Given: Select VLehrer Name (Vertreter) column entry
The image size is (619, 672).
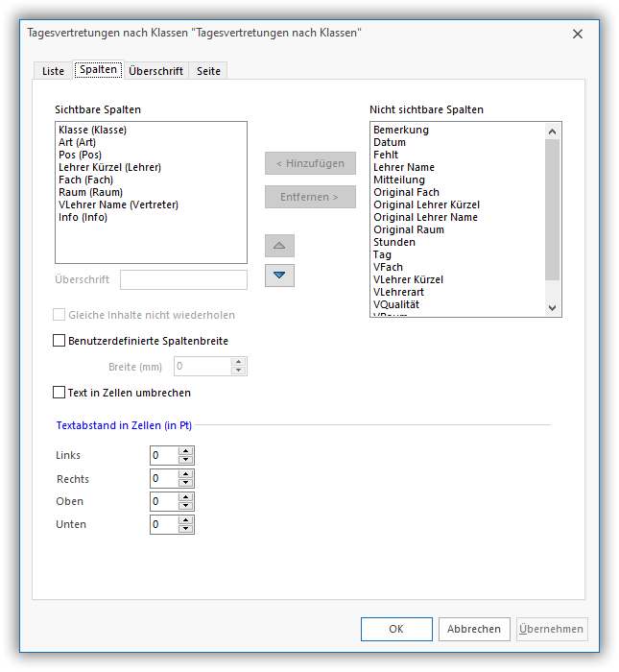Looking at the screenshot, I should (x=118, y=204).
